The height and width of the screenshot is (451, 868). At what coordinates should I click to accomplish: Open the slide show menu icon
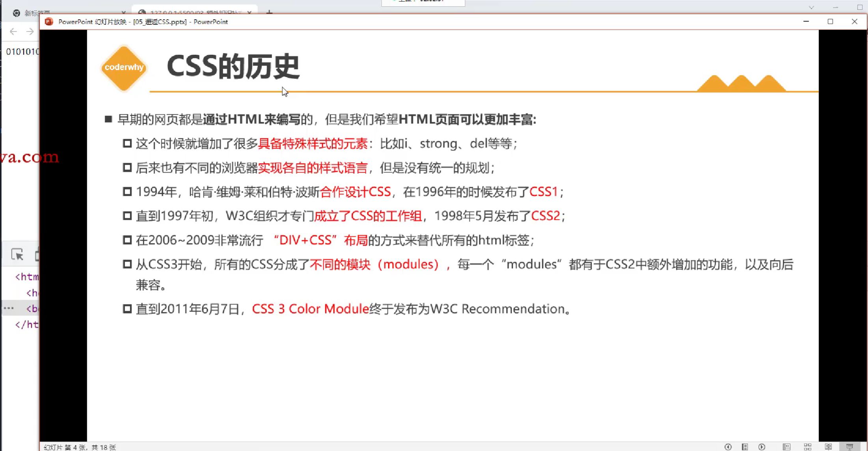coord(745,447)
